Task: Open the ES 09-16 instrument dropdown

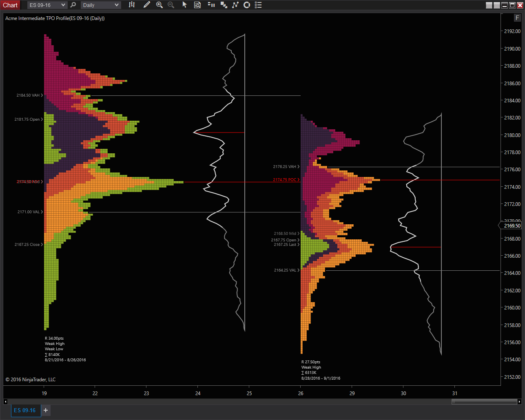Action: click(47, 5)
